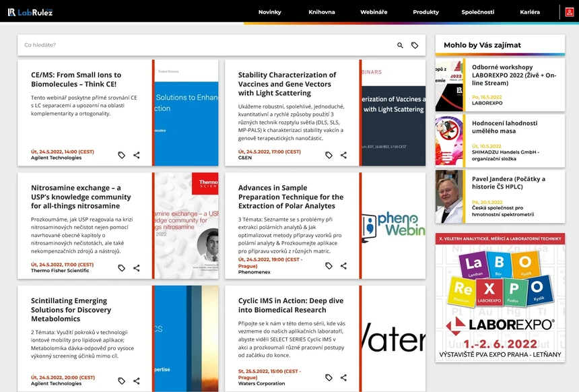Focus the 'Co hledáte?' search field

click(x=207, y=45)
